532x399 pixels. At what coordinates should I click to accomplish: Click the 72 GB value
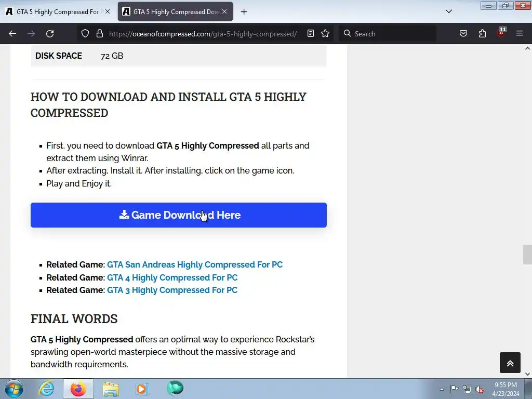point(112,56)
